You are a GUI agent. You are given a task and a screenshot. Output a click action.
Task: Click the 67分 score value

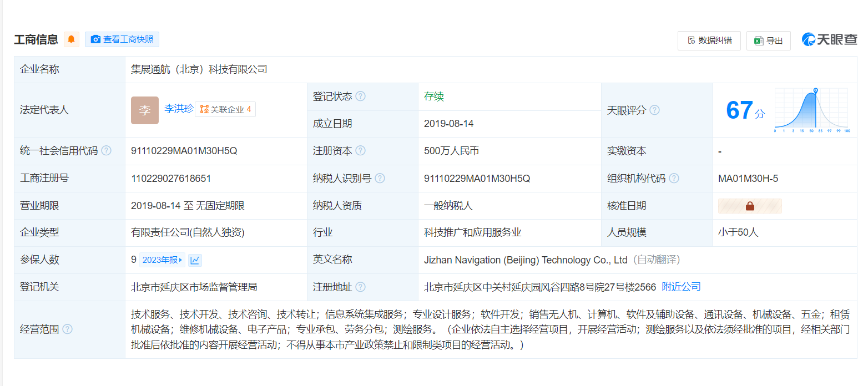[745, 110]
